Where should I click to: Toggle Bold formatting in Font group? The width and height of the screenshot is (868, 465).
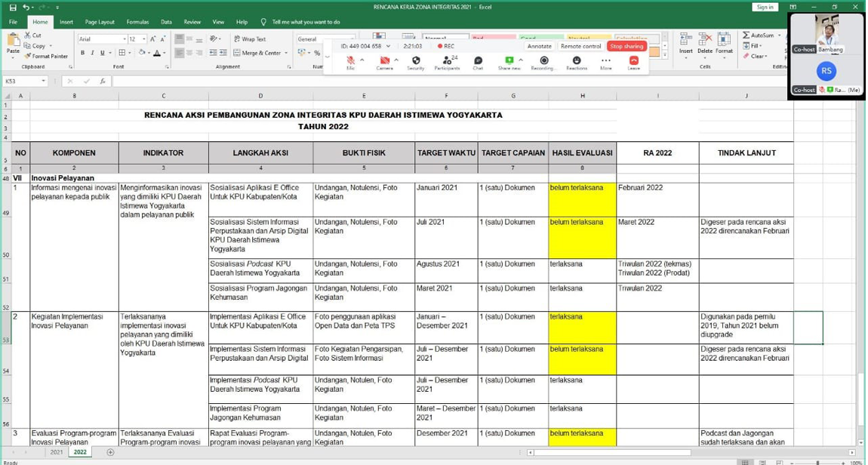(82, 53)
